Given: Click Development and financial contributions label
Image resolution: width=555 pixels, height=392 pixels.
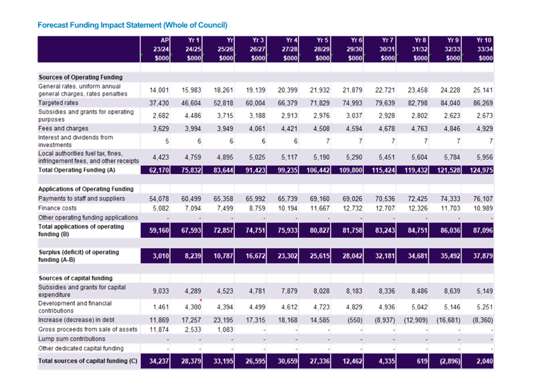Looking at the screenshot, I should point(75,307).
